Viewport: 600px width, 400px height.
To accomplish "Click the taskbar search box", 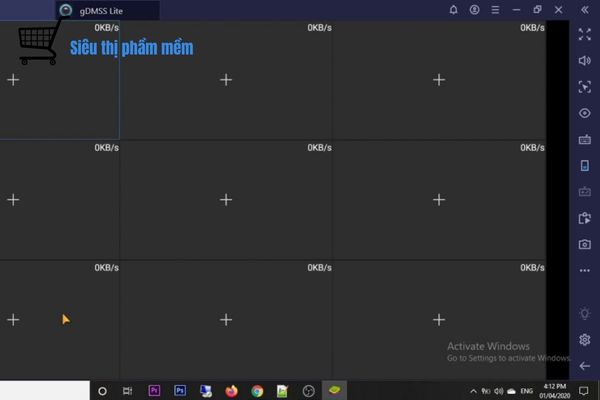I will coord(45,390).
